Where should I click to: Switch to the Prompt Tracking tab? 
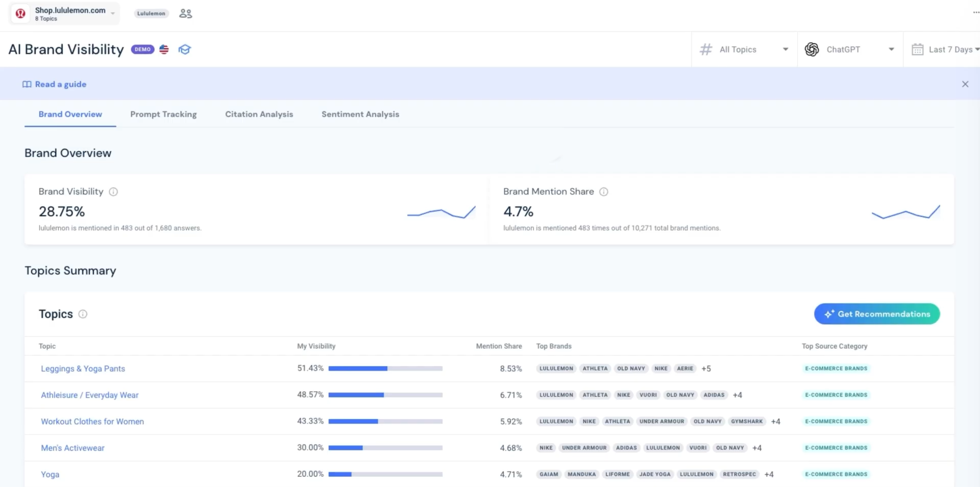point(163,114)
